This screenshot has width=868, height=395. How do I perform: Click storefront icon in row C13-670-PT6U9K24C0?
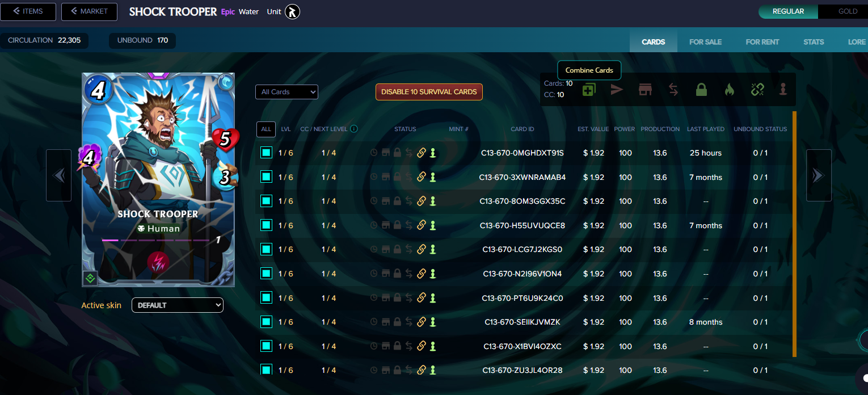click(x=386, y=298)
